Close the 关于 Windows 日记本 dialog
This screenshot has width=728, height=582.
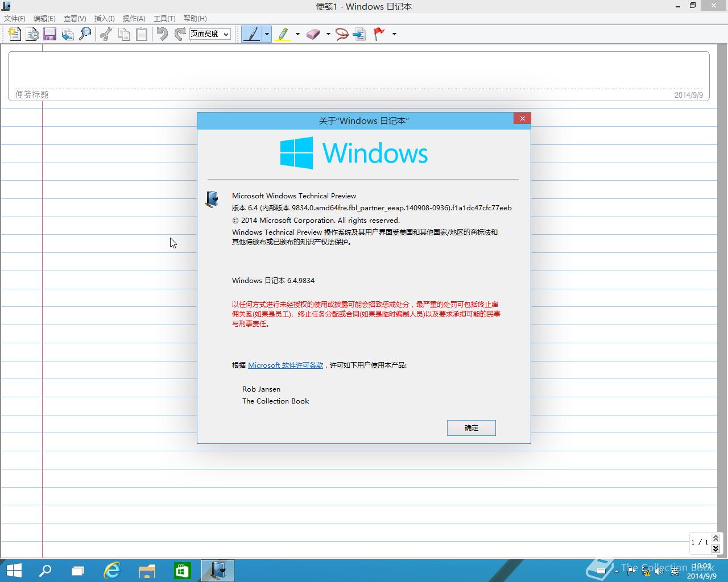(522, 118)
